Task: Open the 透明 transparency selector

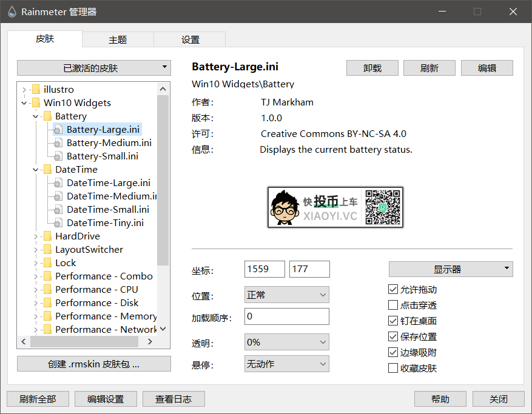Action: [286, 342]
